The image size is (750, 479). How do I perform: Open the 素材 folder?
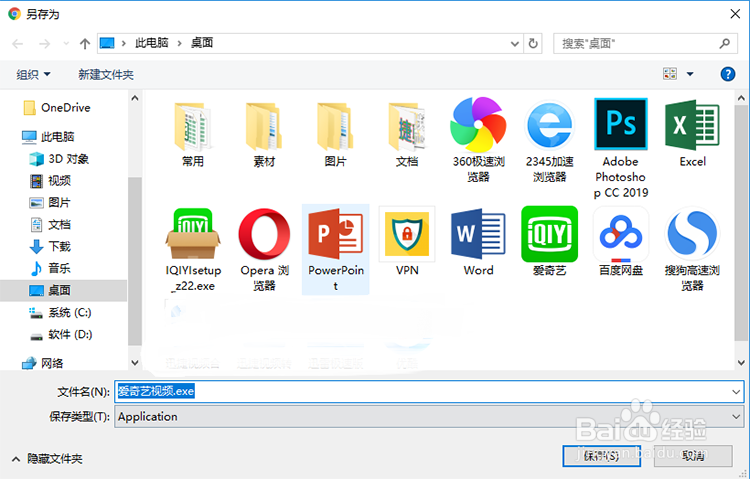[264, 134]
